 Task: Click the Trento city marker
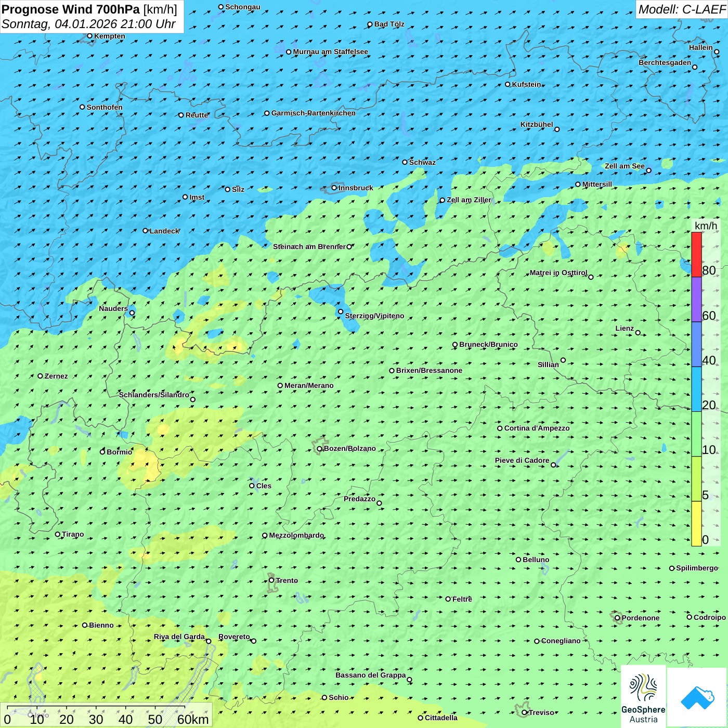click(271, 580)
